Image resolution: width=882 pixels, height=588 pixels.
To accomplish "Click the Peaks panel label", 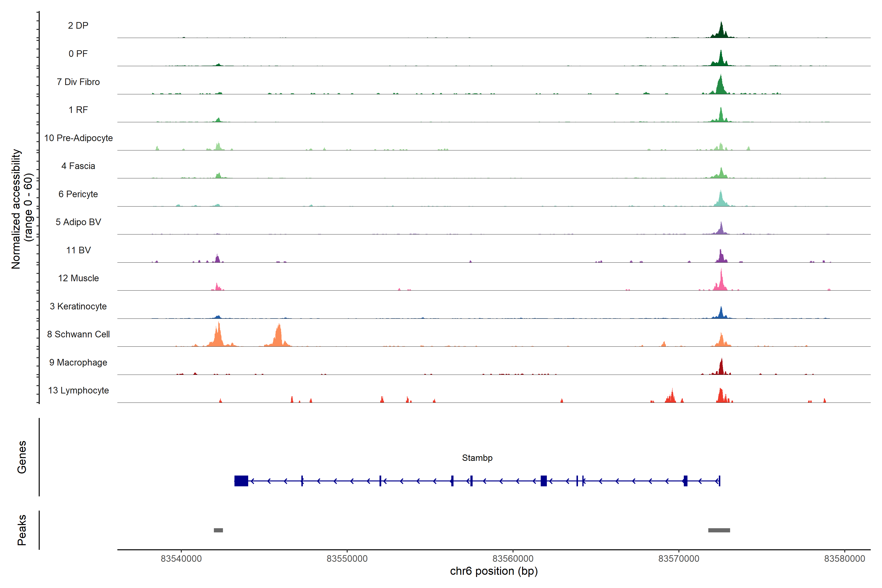I will [x=22, y=529].
